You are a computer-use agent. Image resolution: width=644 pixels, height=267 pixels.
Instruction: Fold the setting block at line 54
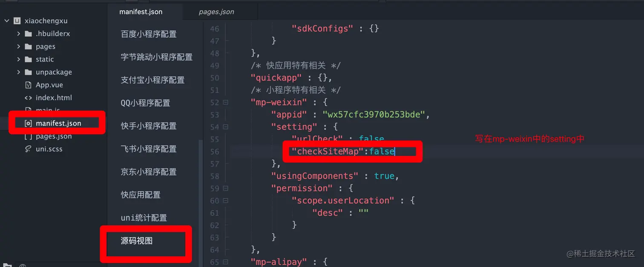[225, 127]
